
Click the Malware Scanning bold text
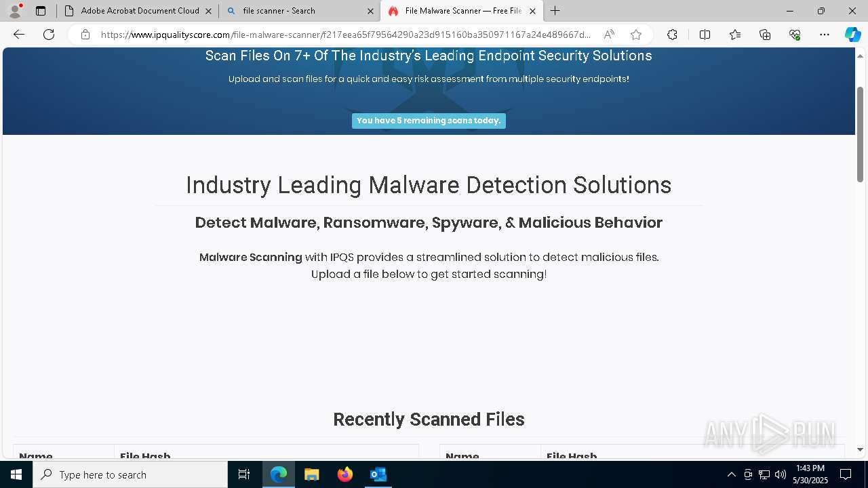(250, 257)
